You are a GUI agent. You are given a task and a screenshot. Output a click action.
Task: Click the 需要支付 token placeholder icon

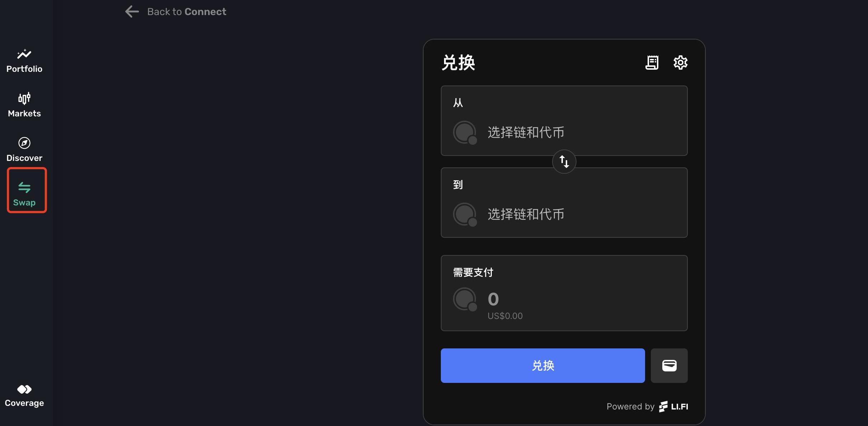click(x=465, y=299)
